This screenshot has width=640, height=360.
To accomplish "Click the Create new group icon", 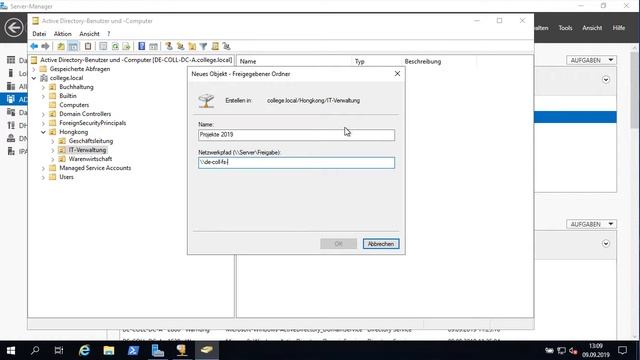I will point(180,47).
